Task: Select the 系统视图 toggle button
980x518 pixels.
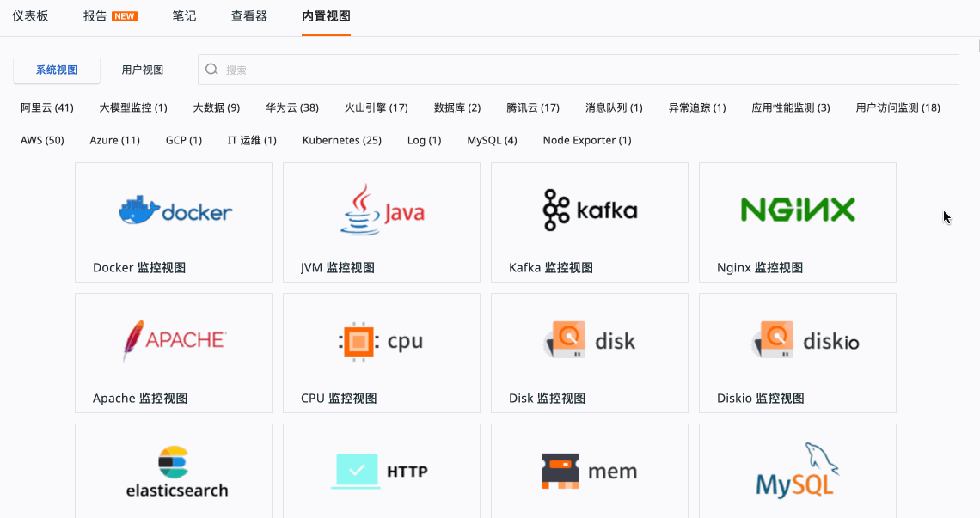Action: coord(57,70)
